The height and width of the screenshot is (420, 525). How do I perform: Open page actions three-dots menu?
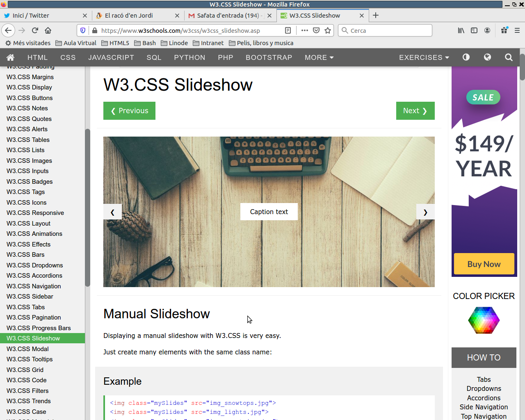(304, 30)
